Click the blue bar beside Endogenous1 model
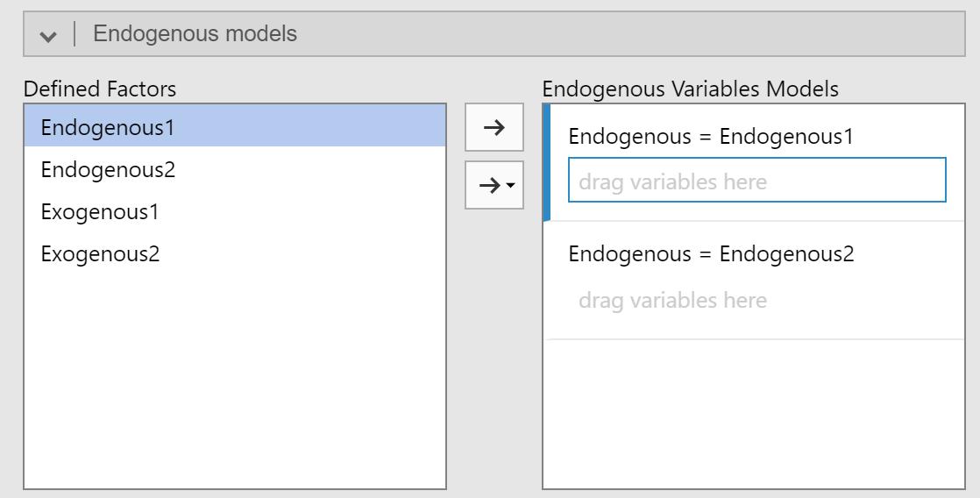Viewport: 980px width, 498px height. pos(547,162)
